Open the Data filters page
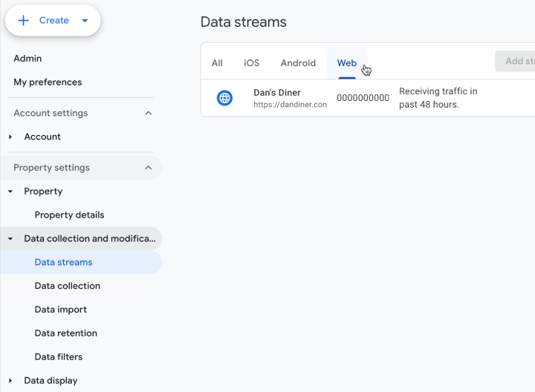The height and width of the screenshot is (392, 535). pyautogui.click(x=58, y=357)
